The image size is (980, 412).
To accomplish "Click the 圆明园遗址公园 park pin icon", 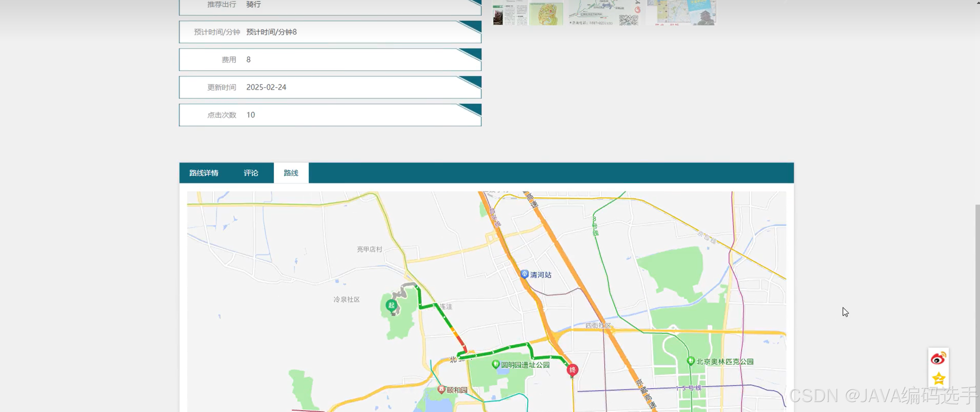I will coord(495,364).
